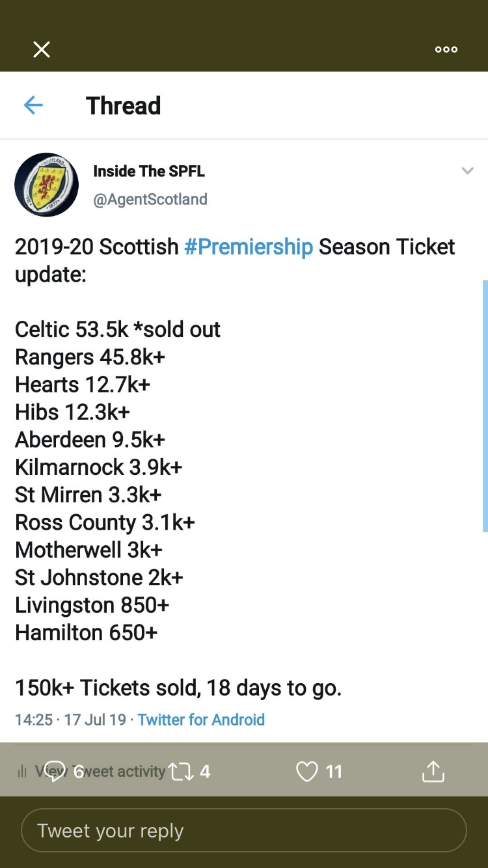Open Inside The SPFL profile picture
Image resolution: width=488 pixels, height=868 pixels.
pyautogui.click(x=47, y=185)
